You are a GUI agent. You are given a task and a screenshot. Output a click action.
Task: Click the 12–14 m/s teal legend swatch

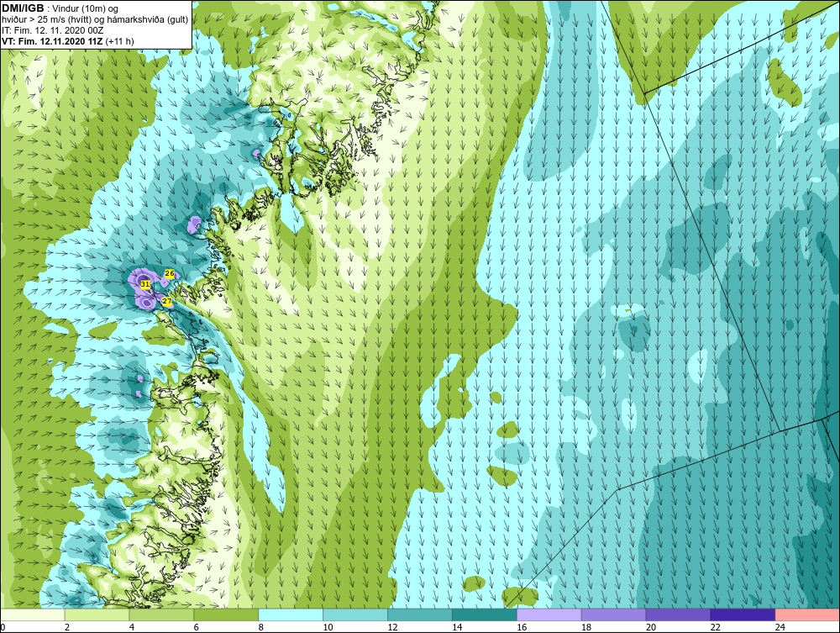point(420,615)
